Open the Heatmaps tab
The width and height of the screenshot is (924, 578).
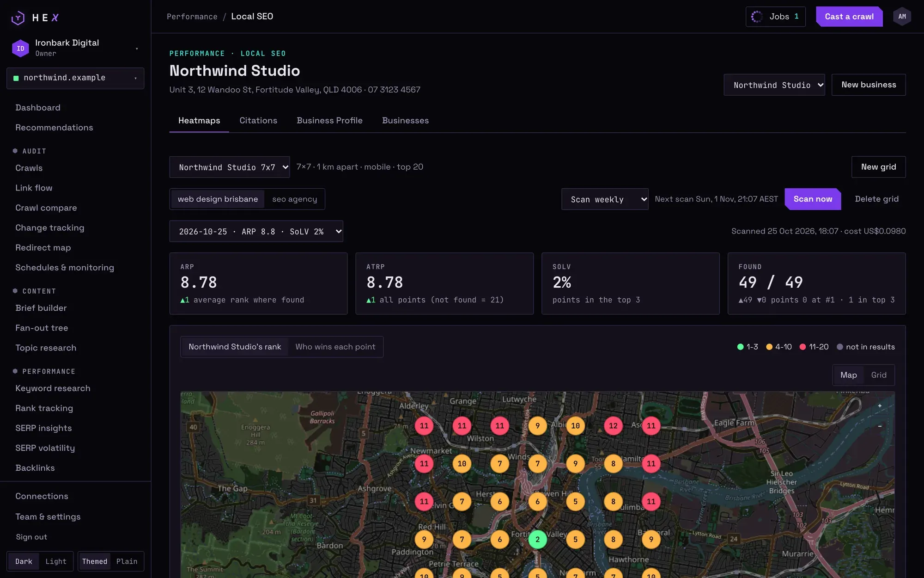[199, 121]
